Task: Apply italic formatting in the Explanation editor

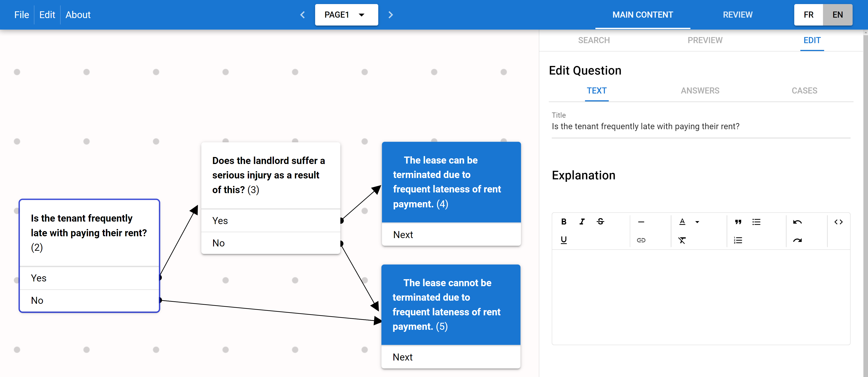Action: pyautogui.click(x=582, y=222)
